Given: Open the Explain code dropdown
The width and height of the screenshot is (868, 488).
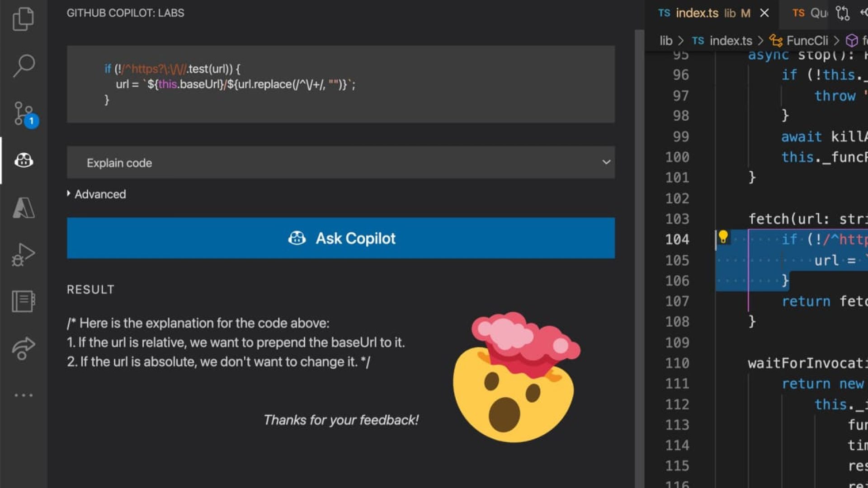Looking at the screenshot, I should [x=341, y=163].
